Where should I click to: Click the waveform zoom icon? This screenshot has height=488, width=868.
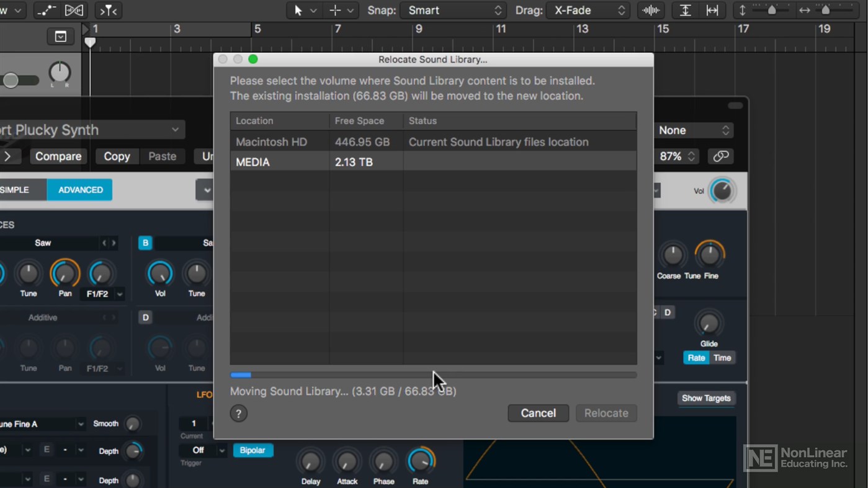click(650, 10)
